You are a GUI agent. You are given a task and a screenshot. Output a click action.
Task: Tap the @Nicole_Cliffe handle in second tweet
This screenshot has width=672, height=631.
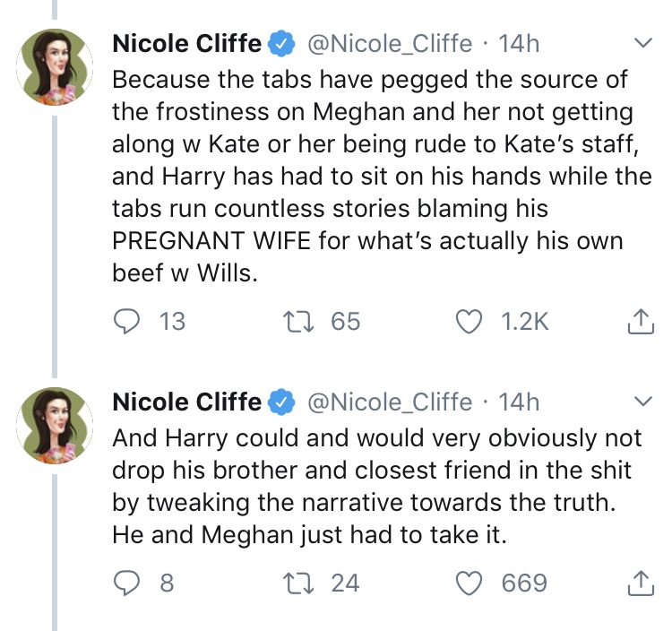[390, 402]
